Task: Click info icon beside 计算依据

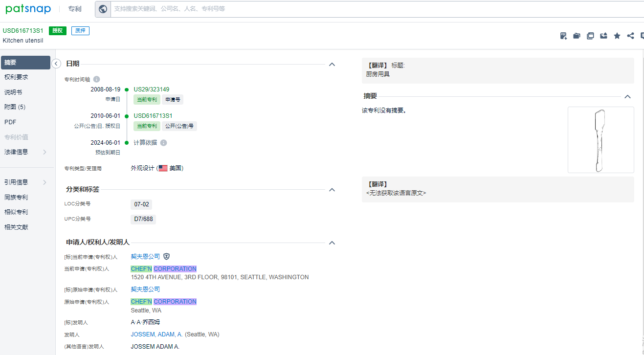Action: 163,143
